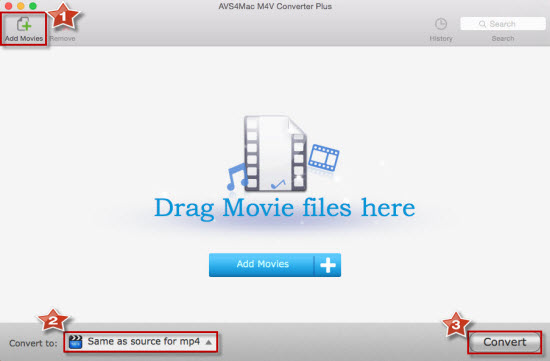Focus the Search input field

[503, 24]
